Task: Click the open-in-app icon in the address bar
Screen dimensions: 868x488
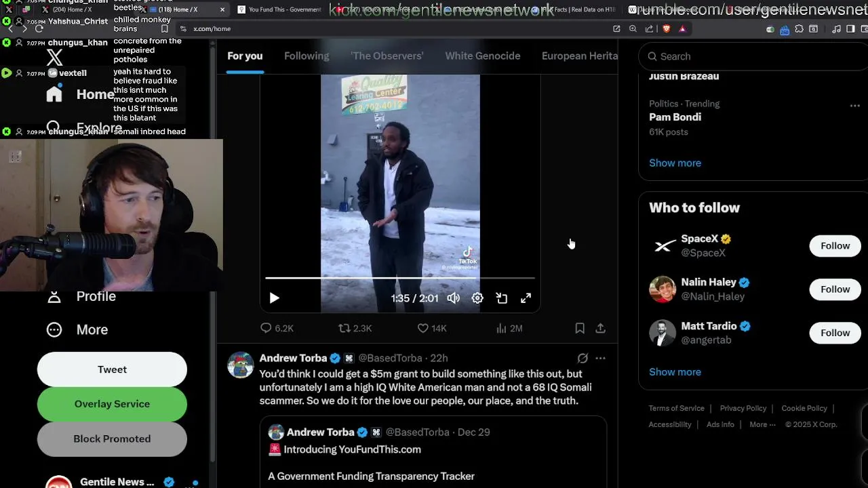Action: click(616, 28)
